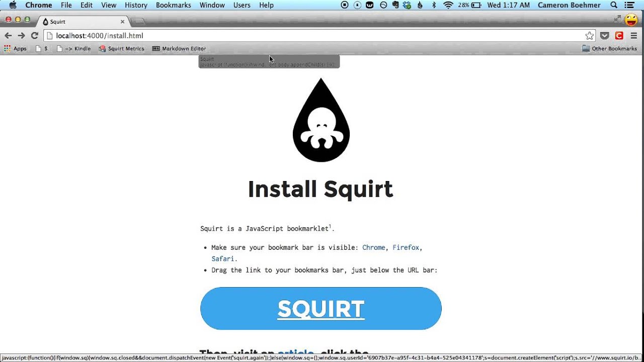Image resolution: width=644 pixels, height=362 pixels.
Task: Open the Users menu
Action: coord(242,5)
